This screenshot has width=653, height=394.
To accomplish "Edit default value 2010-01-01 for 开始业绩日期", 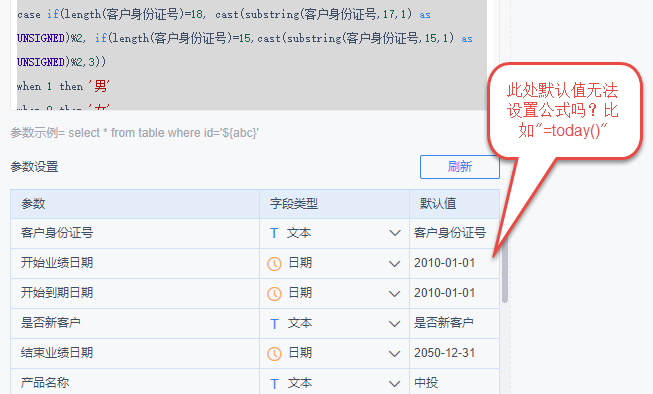I will click(454, 263).
